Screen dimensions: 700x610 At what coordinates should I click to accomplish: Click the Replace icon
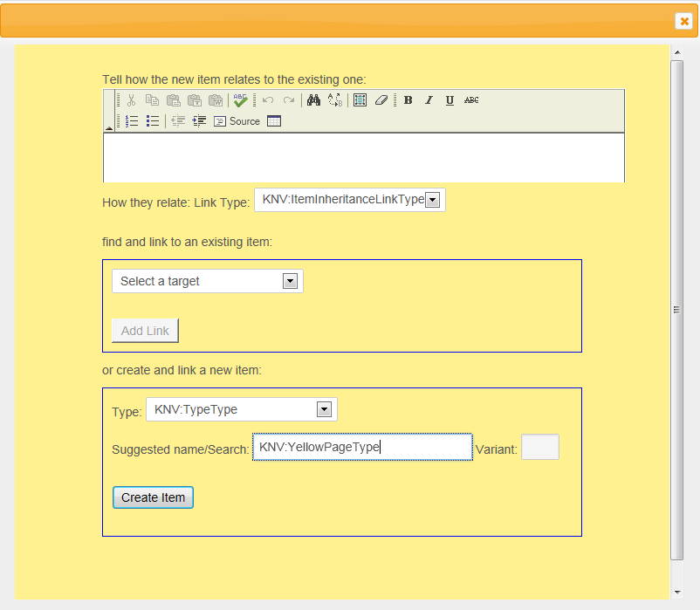(335, 100)
